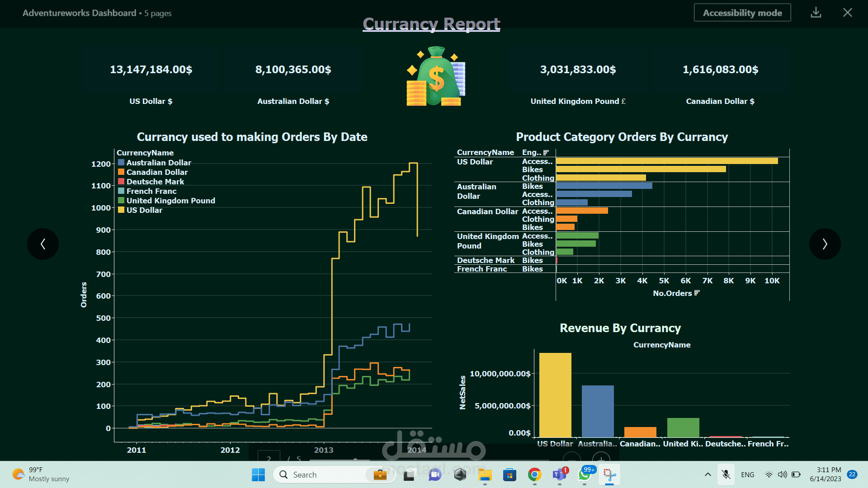Select US Dollar in the line chart legend
This screenshot has width=868, height=488.
(x=144, y=210)
